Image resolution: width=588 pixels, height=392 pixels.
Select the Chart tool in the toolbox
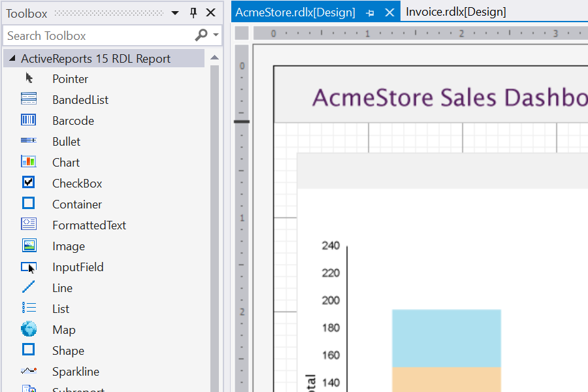(x=66, y=162)
